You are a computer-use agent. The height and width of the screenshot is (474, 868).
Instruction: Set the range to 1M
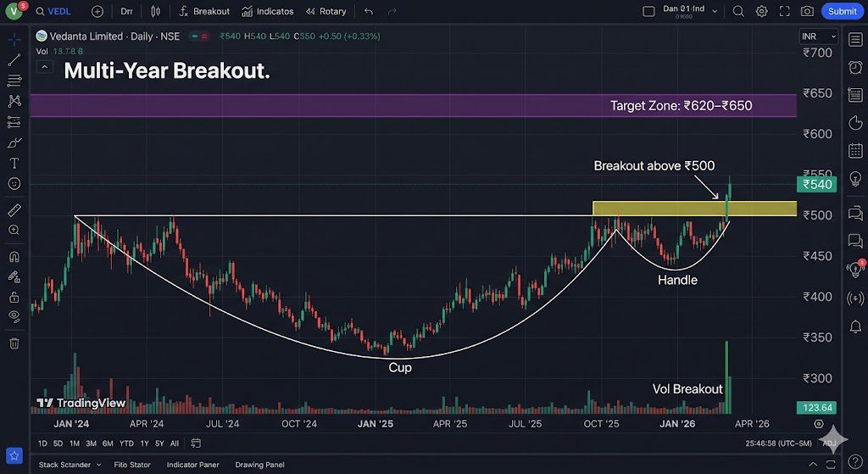75,443
